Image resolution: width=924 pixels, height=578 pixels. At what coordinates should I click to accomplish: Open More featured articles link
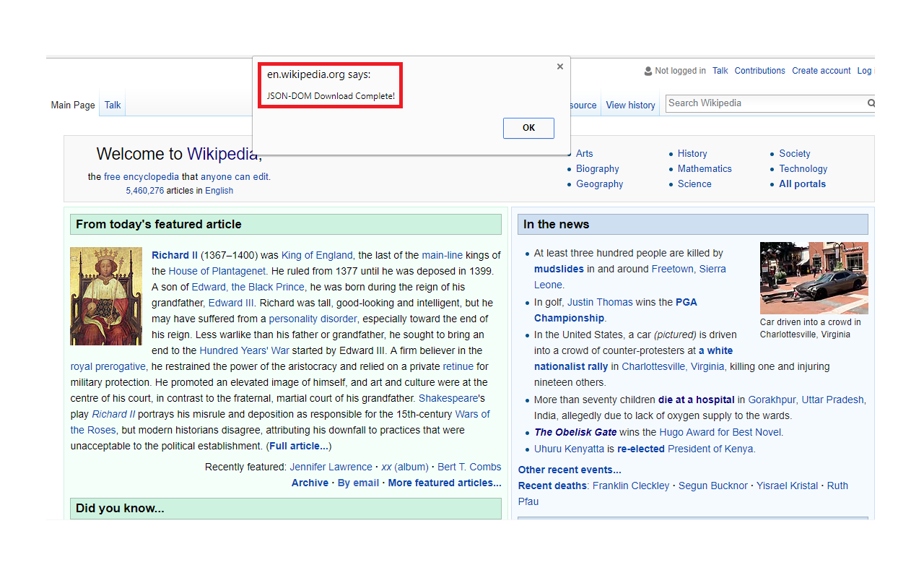coord(445,483)
